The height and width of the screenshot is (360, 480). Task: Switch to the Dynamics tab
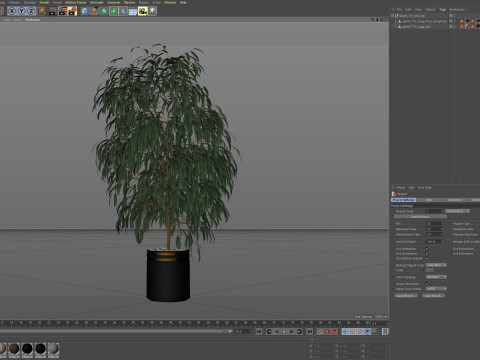click(455, 200)
